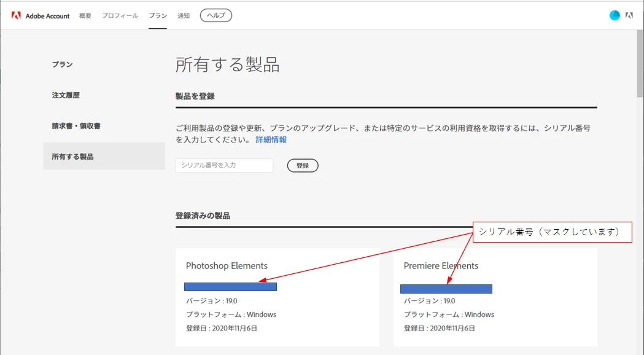Focus the シリアル番号を入力 field
The height and width of the screenshot is (355, 644).
coord(224,165)
